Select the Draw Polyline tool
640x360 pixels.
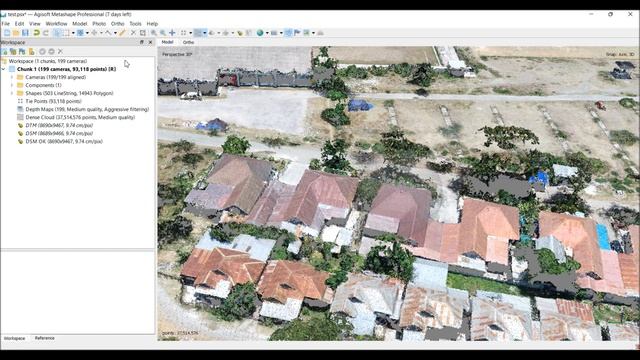[x=108, y=33]
